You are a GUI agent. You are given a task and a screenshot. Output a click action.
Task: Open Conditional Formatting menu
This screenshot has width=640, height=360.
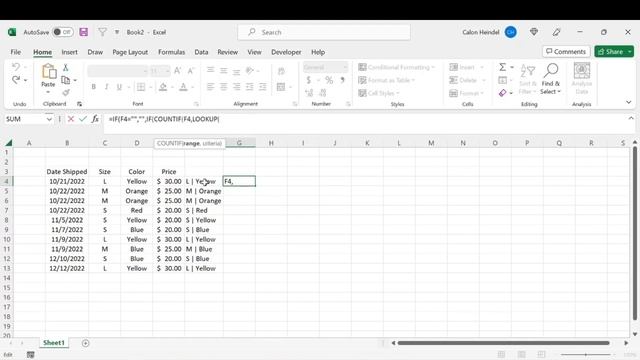click(396, 67)
